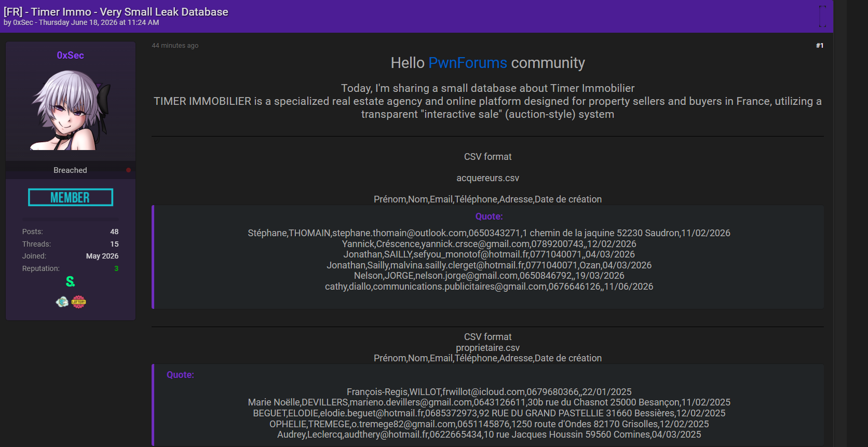Screen dimensions: 868x447
Task: Click the red Lottery award badge
Action: (x=78, y=302)
